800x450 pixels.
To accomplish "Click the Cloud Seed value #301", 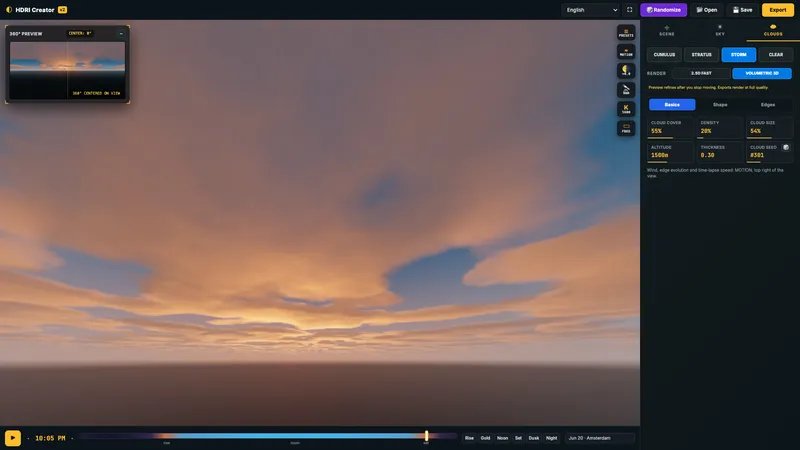I will pyautogui.click(x=757, y=155).
